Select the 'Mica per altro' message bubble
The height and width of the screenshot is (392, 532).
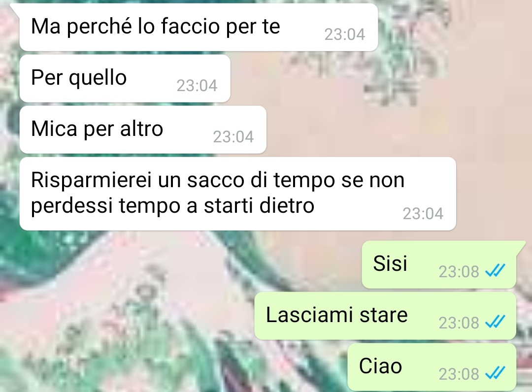click(x=143, y=130)
